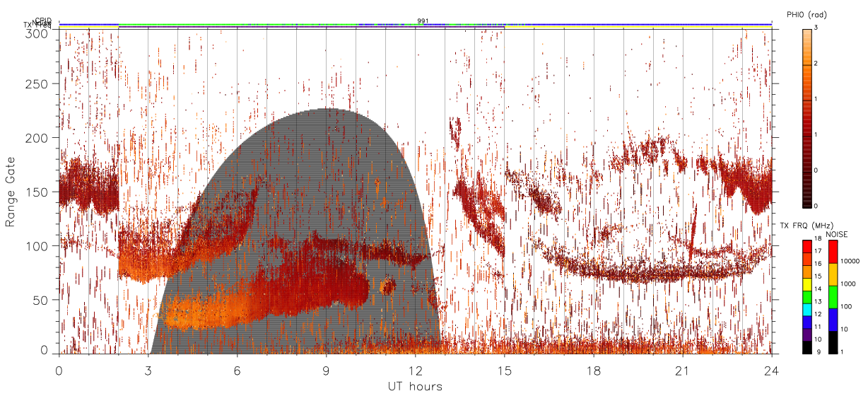Click the y-axis tick label '250'
The image size is (868, 401).
pyautogui.click(x=37, y=84)
